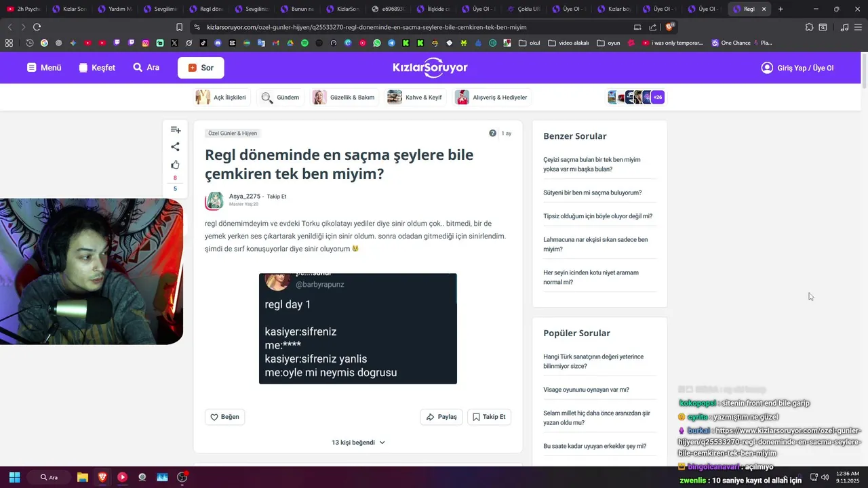Viewport: 868px width, 488px height.
Task: Click Asya_2275 profile avatar
Action: tap(215, 201)
